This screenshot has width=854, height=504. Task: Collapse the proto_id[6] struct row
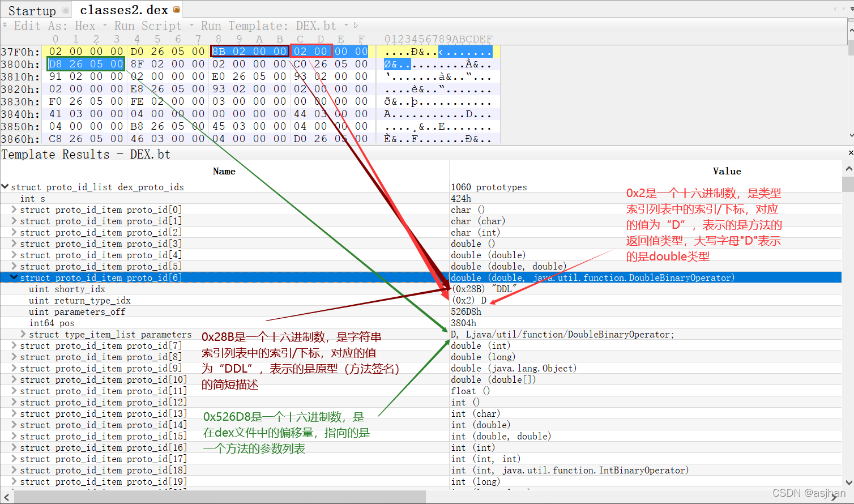(14, 277)
